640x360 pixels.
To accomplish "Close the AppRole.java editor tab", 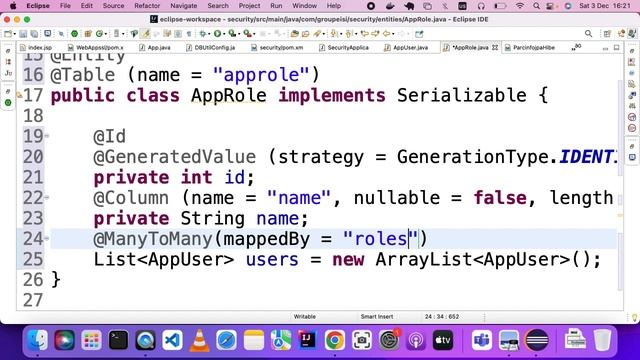I will click(495, 47).
